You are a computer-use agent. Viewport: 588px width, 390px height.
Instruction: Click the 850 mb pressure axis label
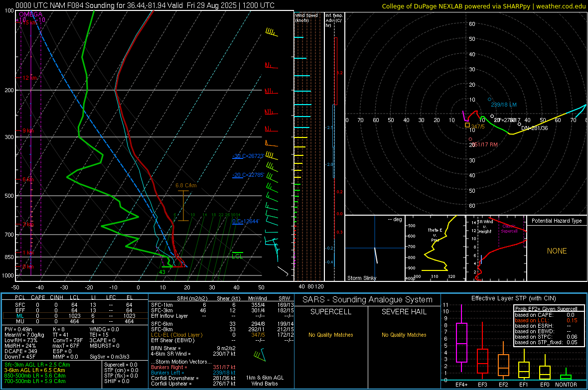[x=9, y=257]
